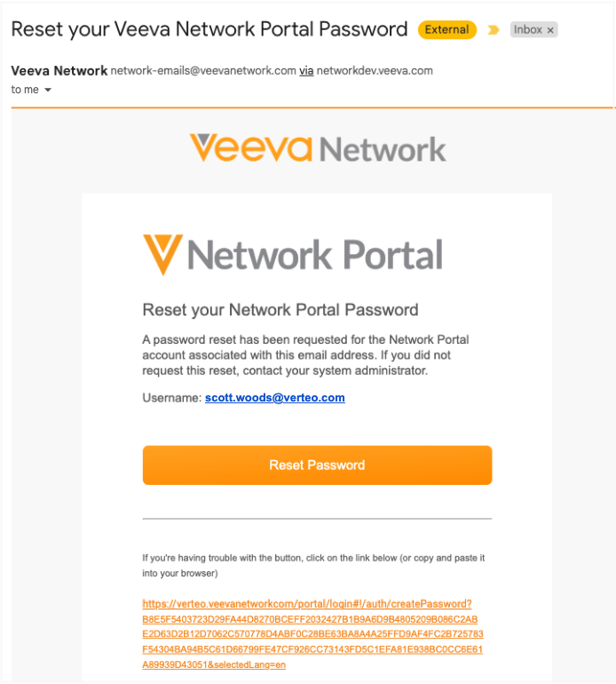Open the scott.woods@verteo.com username link
Image resolution: width=616 pixels, height=684 pixels.
pos(274,398)
